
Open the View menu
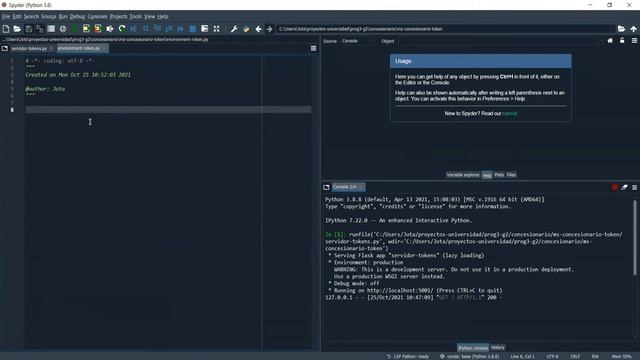pos(149,16)
